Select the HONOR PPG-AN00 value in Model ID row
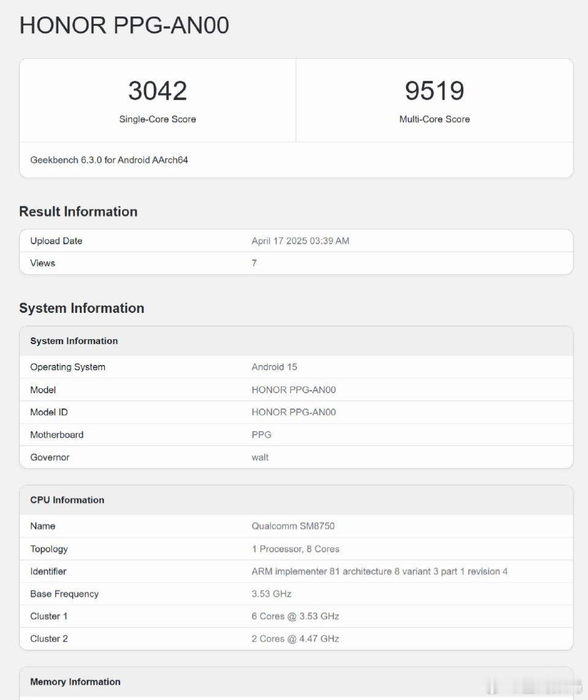Image resolution: width=588 pixels, height=700 pixels. point(294,412)
